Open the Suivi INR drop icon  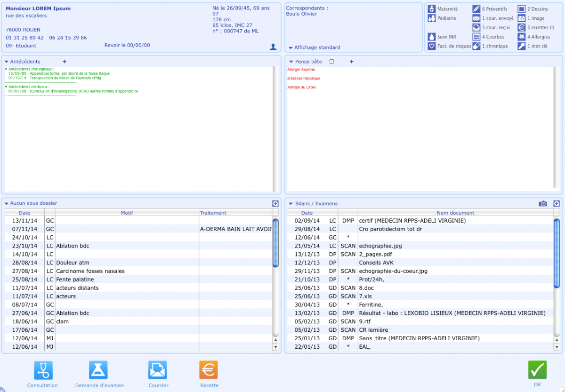(431, 37)
